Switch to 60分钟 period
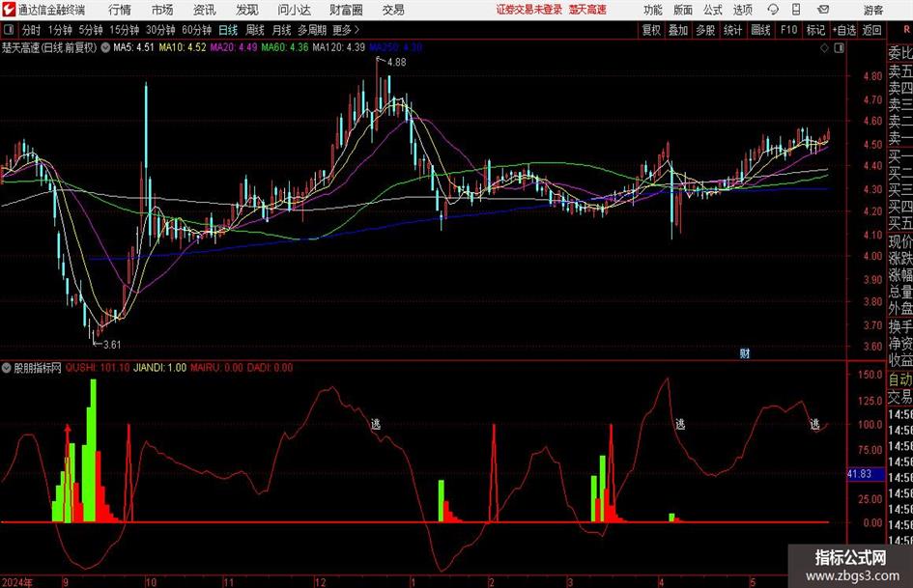913x588 pixels. click(197, 30)
